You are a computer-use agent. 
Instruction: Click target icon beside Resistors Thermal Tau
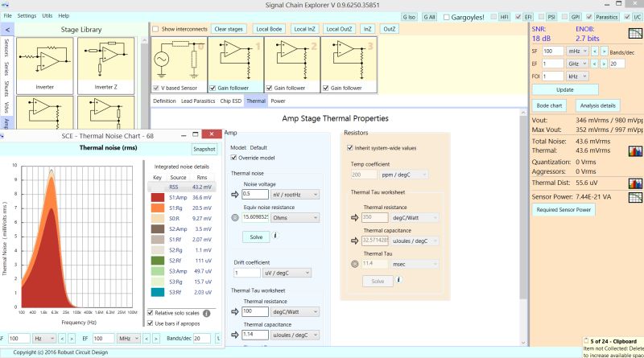point(355,264)
